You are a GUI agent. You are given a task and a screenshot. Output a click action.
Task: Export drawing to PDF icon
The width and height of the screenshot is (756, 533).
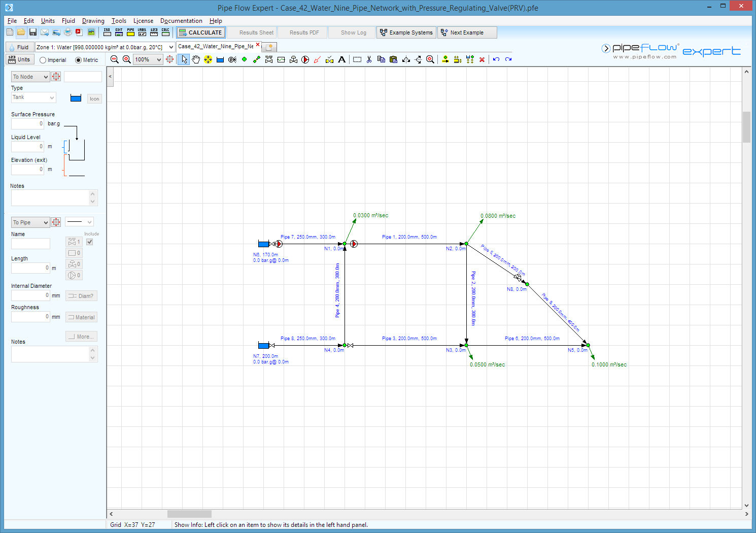tap(79, 32)
